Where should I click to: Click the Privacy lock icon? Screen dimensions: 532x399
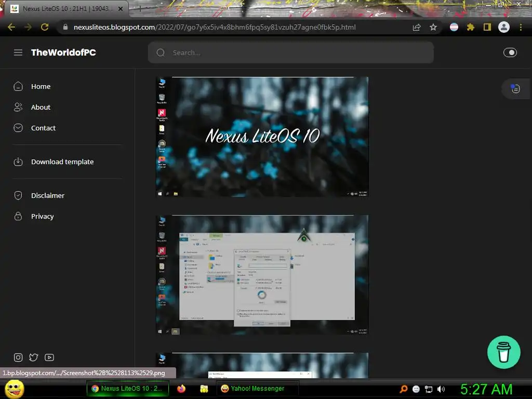click(x=18, y=216)
